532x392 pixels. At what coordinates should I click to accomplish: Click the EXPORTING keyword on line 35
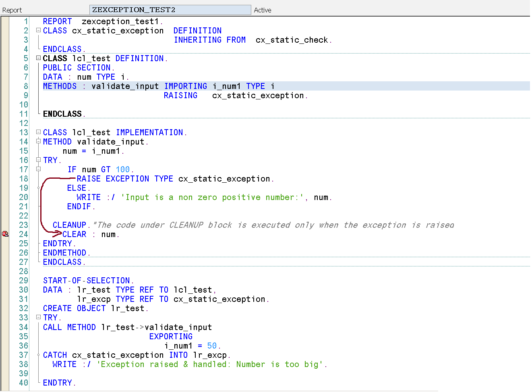click(171, 336)
